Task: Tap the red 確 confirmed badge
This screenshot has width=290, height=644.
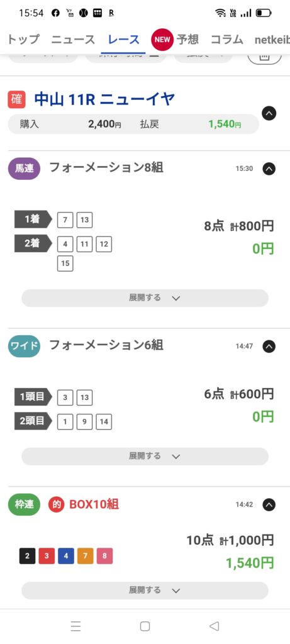Action: click(x=16, y=100)
